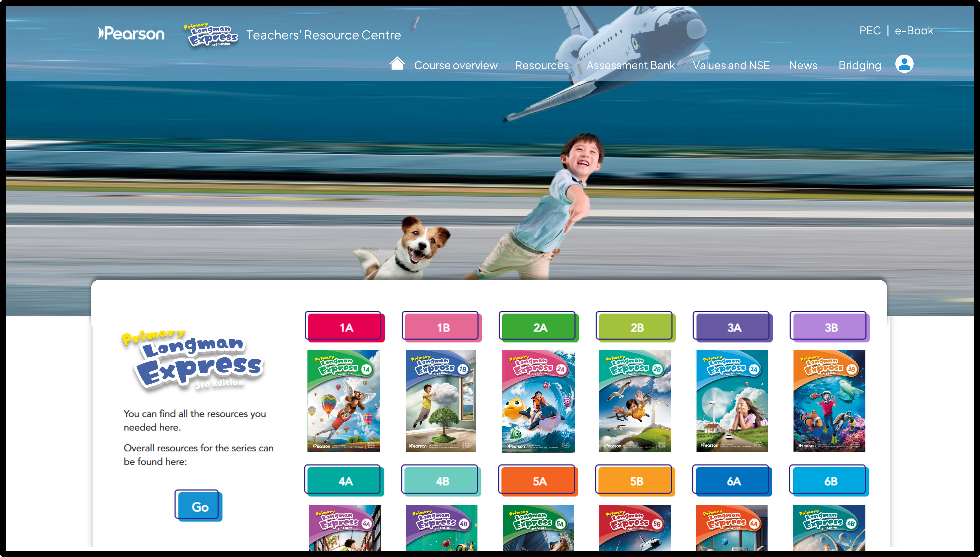Viewport: 980px width, 557px height.
Task: Open the Course overview menu
Action: click(456, 65)
